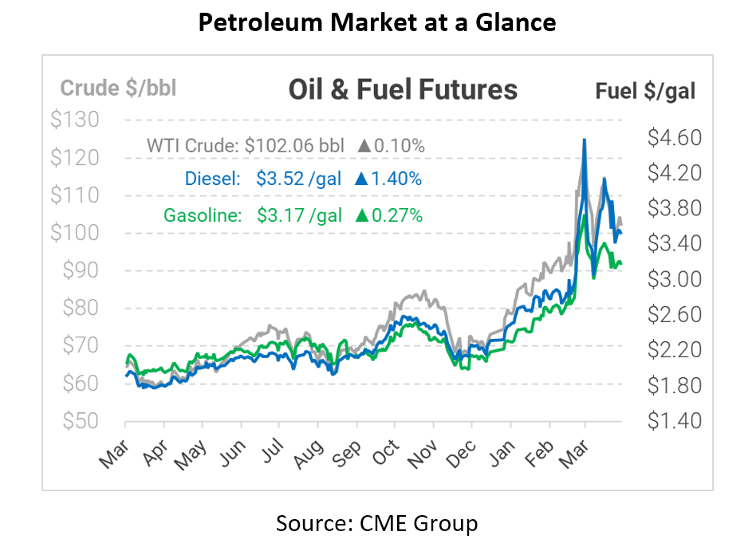Click the WTI Crude $102.06 bbl value
The width and height of the screenshot is (756, 551).
click(295, 146)
